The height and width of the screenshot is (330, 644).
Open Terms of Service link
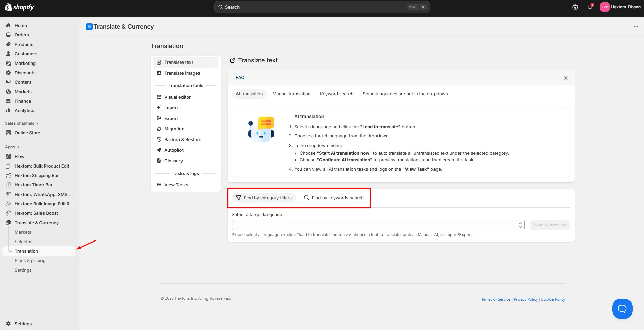496,299
